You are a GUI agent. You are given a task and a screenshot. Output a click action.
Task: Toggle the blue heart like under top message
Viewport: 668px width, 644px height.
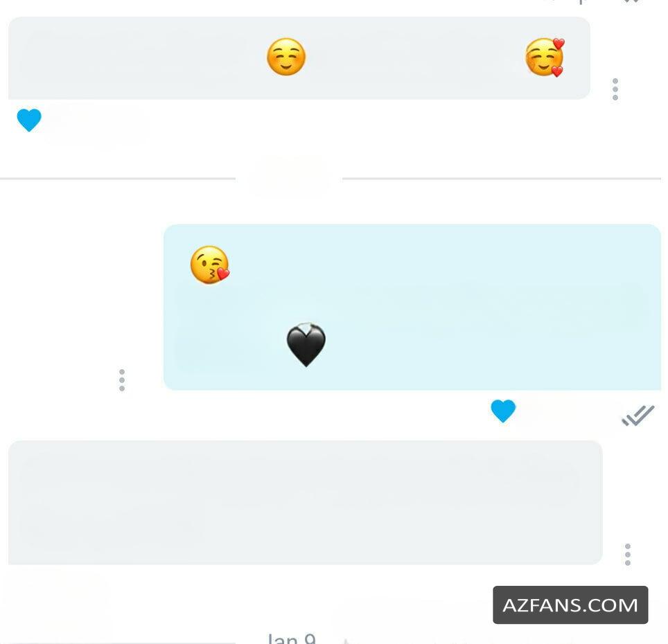(29, 120)
